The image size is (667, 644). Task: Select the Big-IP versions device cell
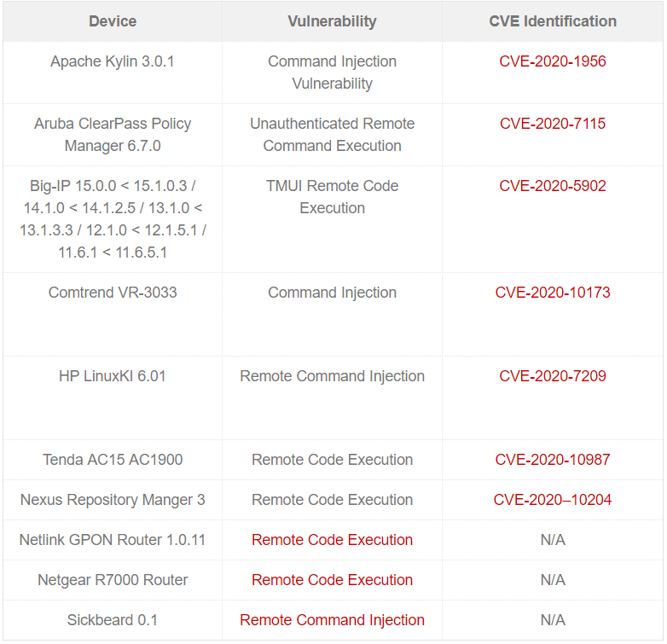coord(113,219)
